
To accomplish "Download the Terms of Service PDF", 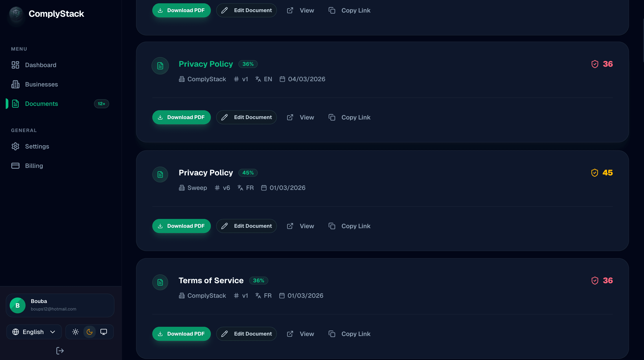I will (x=182, y=334).
